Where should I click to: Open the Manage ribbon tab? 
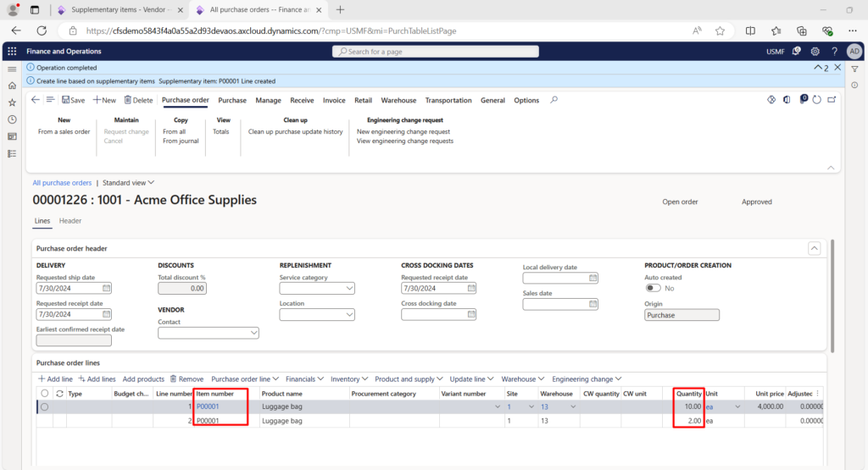pos(268,100)
